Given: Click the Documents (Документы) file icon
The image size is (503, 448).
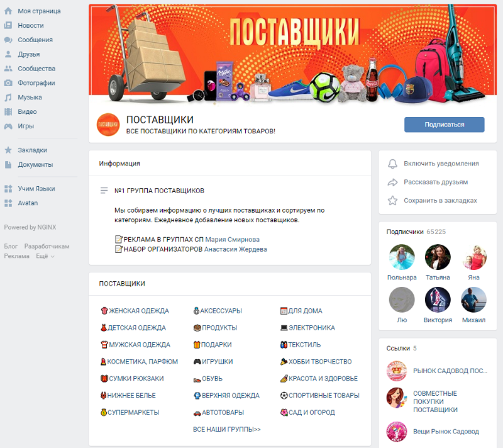Looking at the screenshot, I should 8,165.
